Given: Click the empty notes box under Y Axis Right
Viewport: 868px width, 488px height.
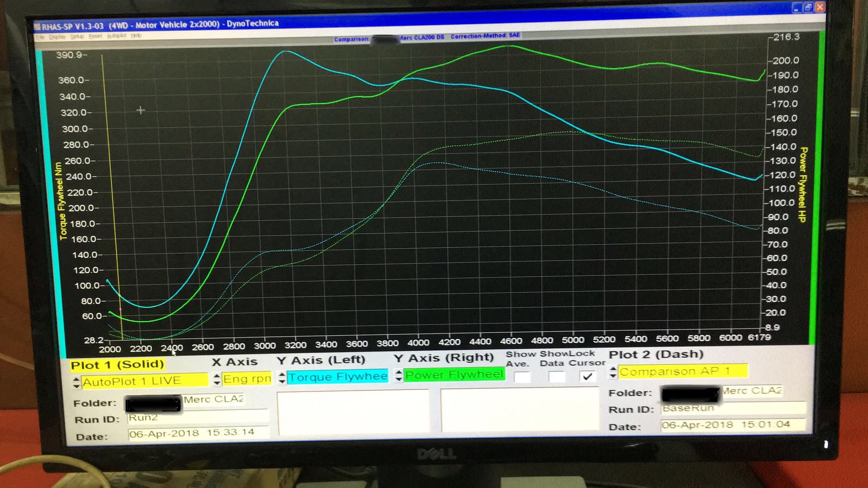Looking at the screenshot, I should tap(520, 410).
